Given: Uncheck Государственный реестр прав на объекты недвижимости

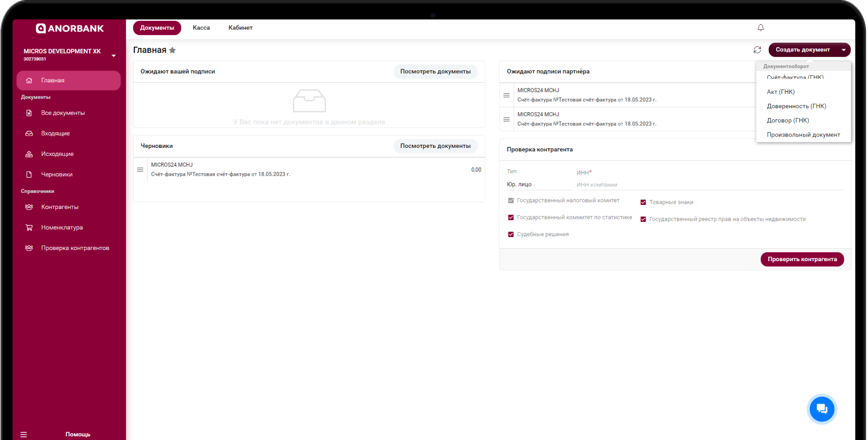Looking at the screenshot, I should click(x=643, y=219).
